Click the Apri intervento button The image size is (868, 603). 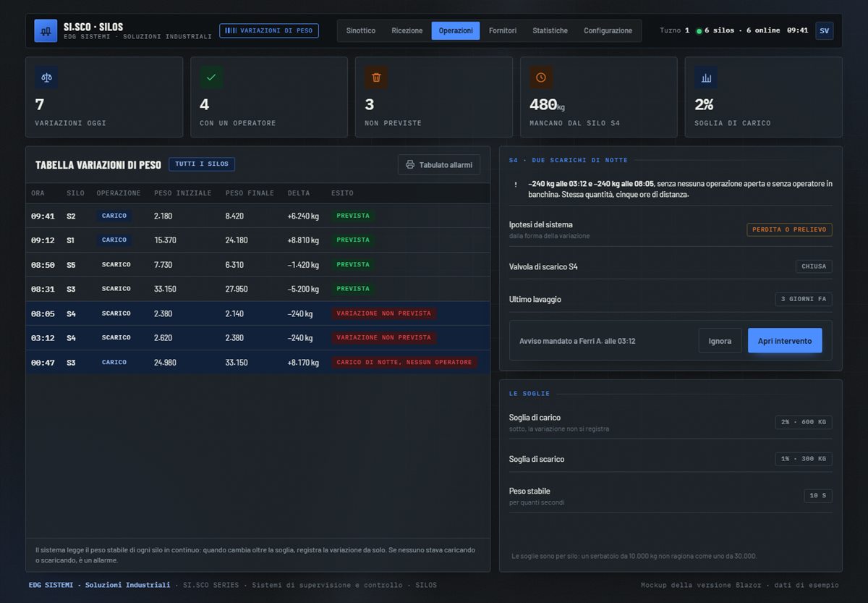click(785, 341)
